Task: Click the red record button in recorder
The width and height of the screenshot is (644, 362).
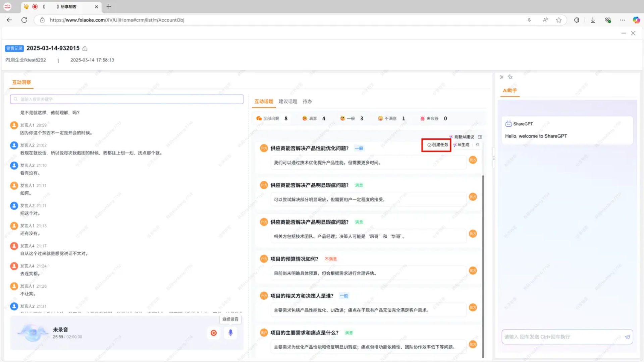Action: 214,333
